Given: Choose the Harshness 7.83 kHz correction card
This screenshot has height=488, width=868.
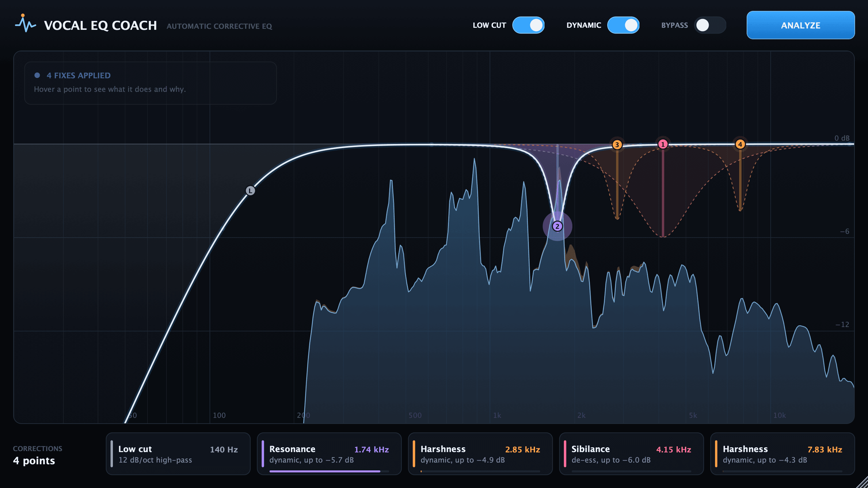Looking at the screenshot, I should [x=783, y=454].
